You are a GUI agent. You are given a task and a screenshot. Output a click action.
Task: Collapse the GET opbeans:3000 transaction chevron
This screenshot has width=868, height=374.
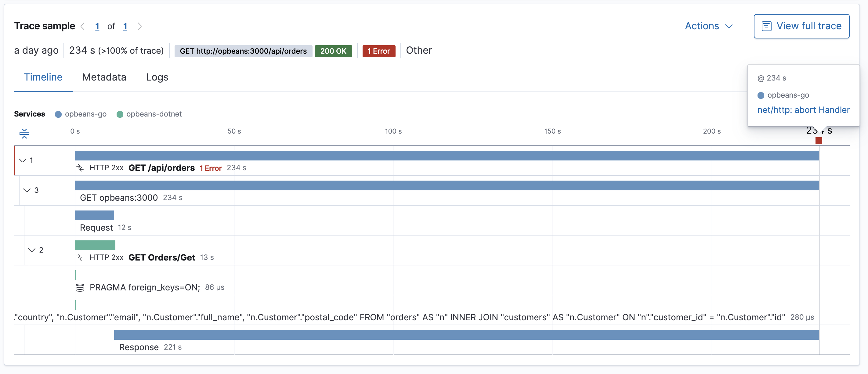point(27,190)
